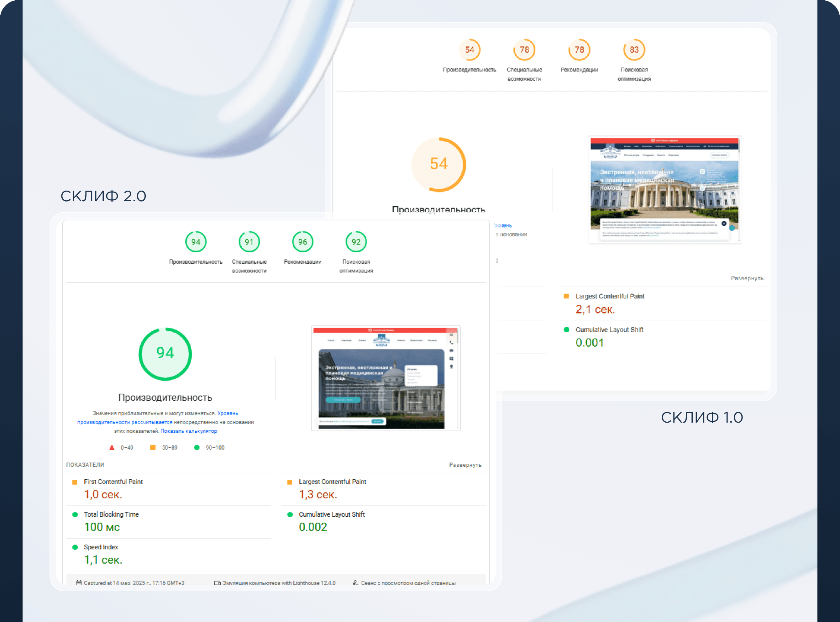This screenshot has height=622, width=840.
Task: Click the СКЛИФ 2.0 site screenshot thumbnail
Action: tap(386, 378)
